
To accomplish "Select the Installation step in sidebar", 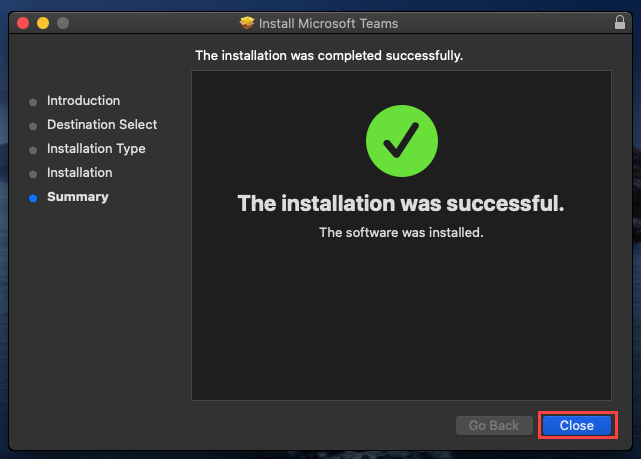I will (80, 172).
